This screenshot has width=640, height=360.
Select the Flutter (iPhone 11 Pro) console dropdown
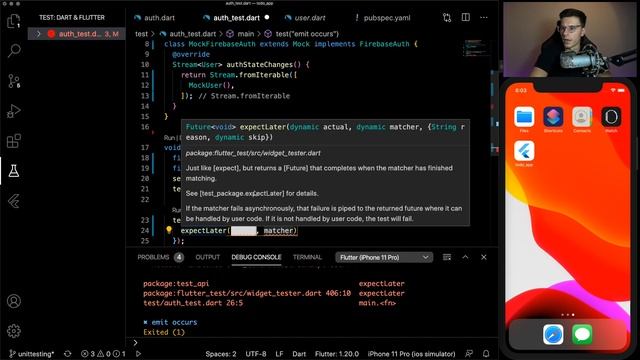(384, 258)
